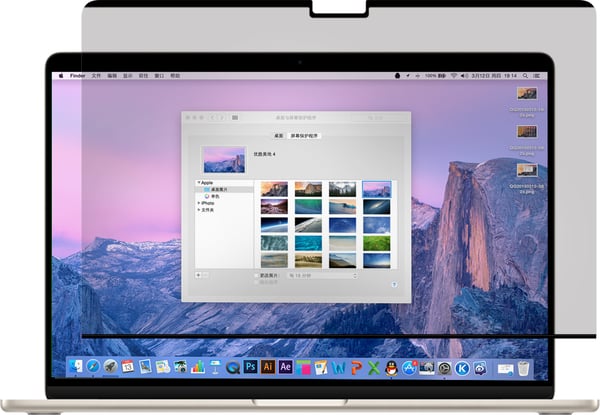The image size is (600, 415).
Task: Open Photoshop from the dock
Action: coord(251,367)
